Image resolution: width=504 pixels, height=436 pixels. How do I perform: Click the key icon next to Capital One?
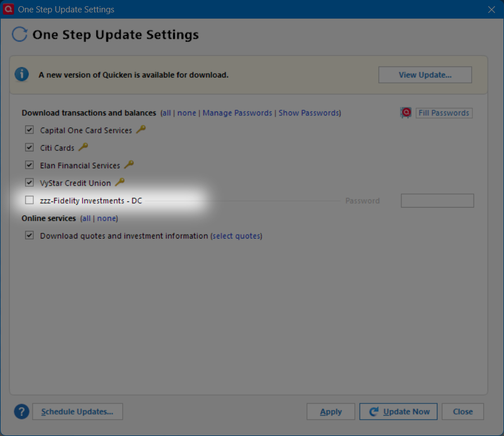click(141, 129)
